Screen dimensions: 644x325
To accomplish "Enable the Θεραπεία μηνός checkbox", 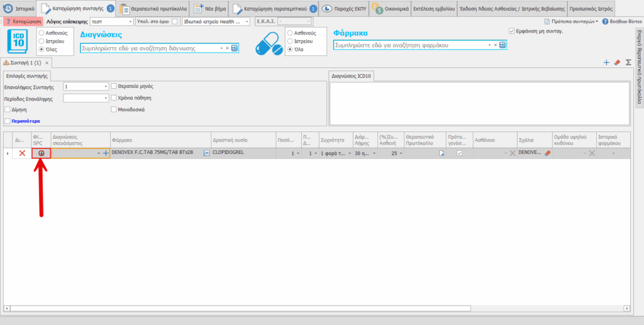I will [114, 86].
